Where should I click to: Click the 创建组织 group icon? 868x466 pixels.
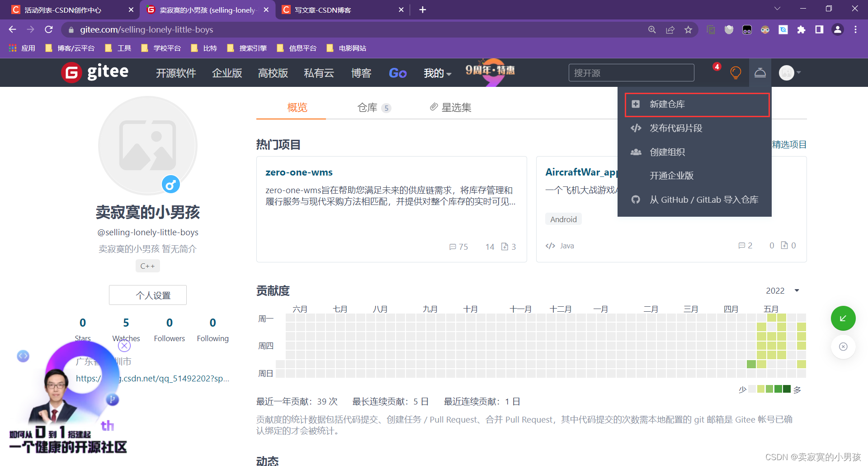pyautogui.click(x=636, y=152)
